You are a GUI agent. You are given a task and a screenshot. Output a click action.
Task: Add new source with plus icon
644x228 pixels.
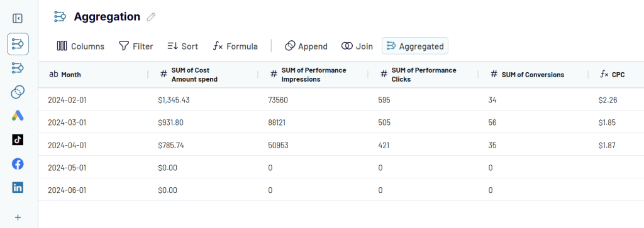click(x=18, y=217)
